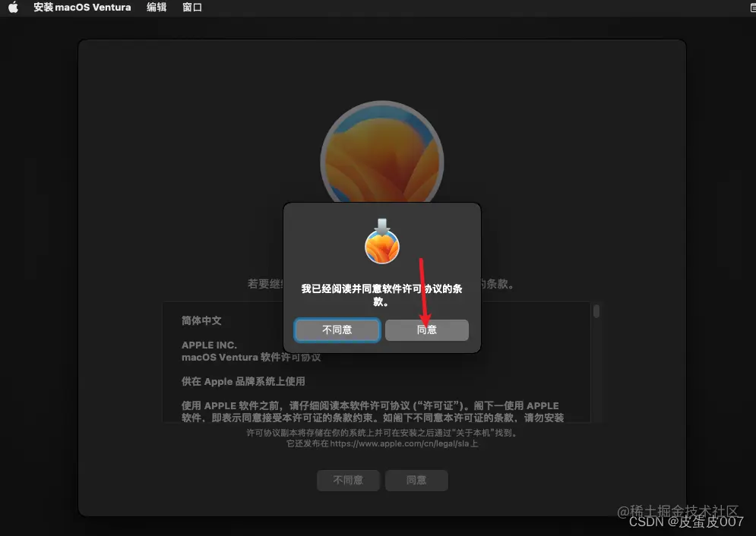This screenshot has height=536, width=756.
Task: Open the 安装 macOS Ventura menu
Action: tap(82, 8)
